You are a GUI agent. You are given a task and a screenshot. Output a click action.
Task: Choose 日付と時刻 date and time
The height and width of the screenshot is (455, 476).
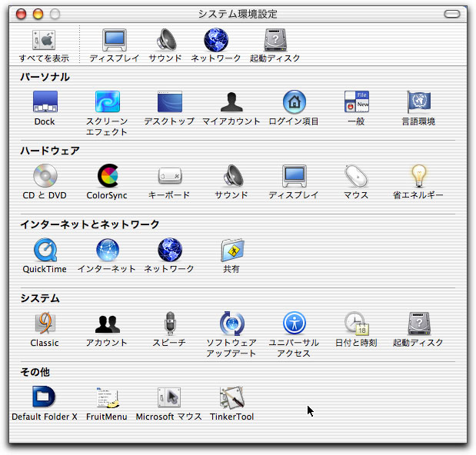pyautogui.click(x=356, y=324)
